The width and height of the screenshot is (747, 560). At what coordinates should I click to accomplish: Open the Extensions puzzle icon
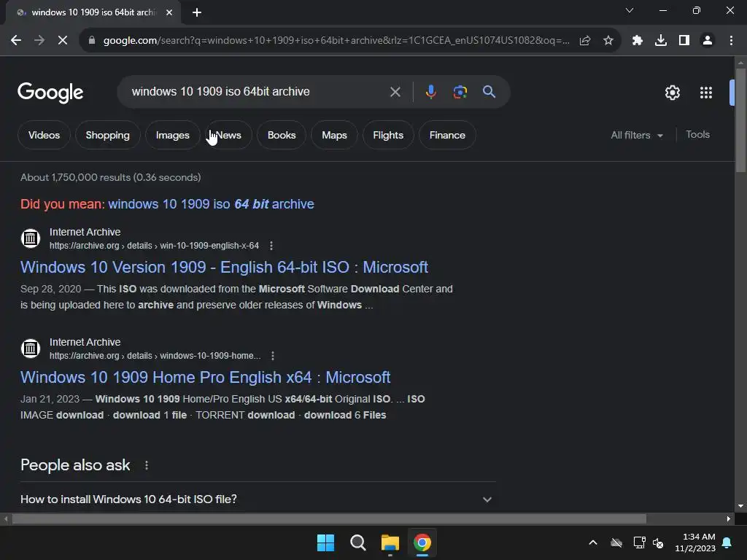click(637, 41)
